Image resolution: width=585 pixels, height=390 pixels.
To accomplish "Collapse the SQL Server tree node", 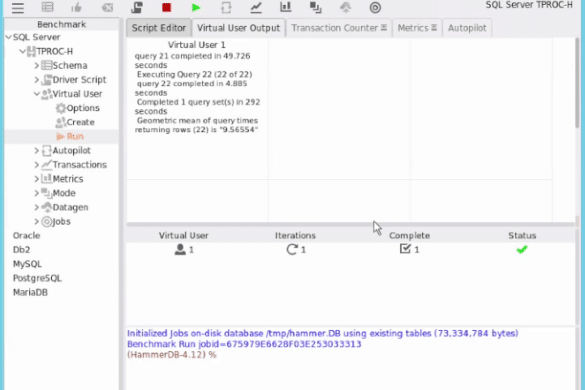I will point(8,37).
